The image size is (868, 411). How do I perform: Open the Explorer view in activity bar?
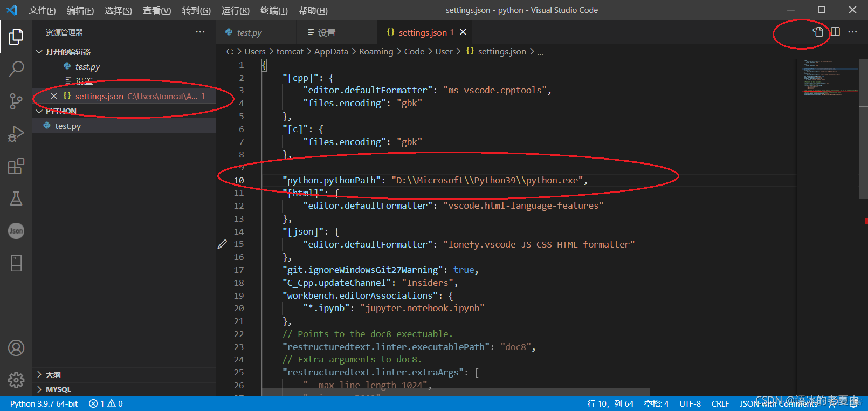16,37
